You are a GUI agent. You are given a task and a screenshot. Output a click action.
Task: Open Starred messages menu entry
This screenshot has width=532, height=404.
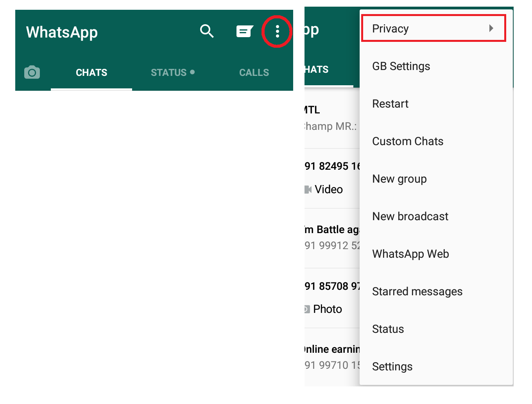tap(436, 291)
